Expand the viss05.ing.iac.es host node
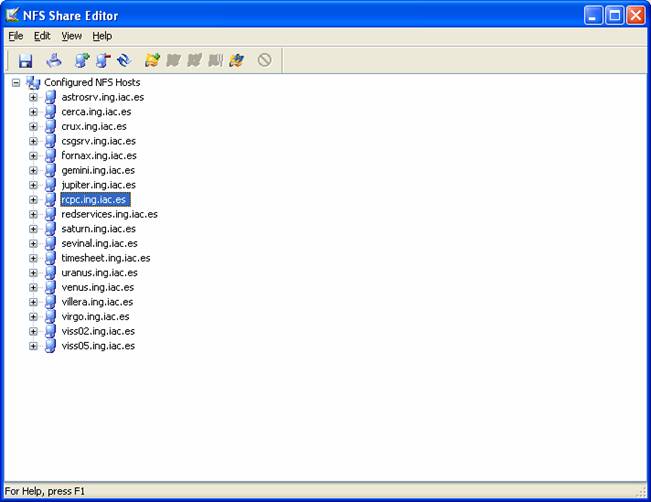651x502 pixels. click(33, 346)
